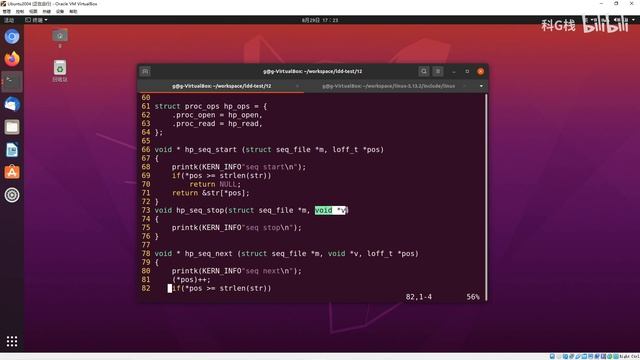640x360 pixels.
Task: Close the ldd-test/12 terminal tab
Action: (297, 86)
